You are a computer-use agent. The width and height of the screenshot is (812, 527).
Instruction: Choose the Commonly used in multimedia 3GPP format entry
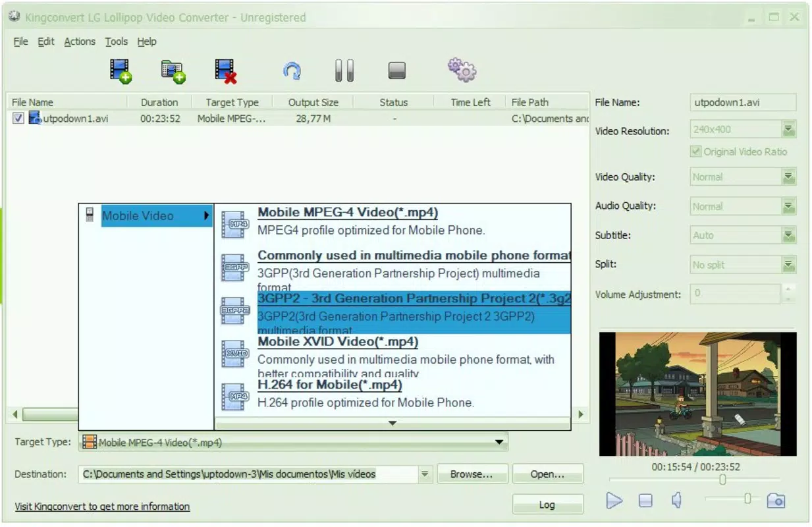click(393, 269)
